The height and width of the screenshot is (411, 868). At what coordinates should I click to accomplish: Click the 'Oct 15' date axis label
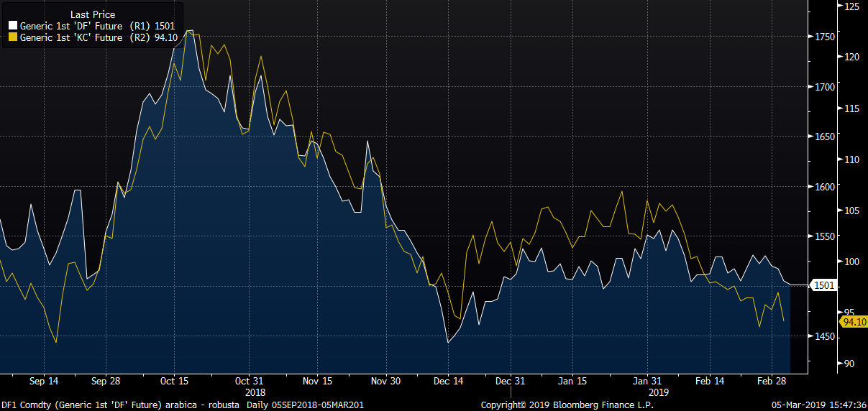175,382
